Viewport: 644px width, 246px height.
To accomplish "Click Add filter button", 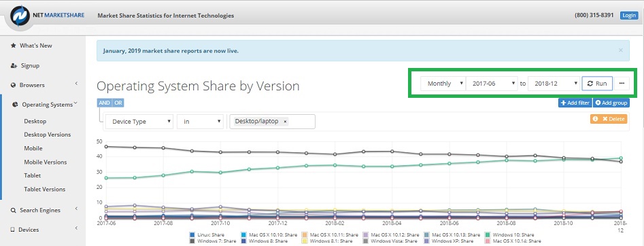I will (575, 103).
